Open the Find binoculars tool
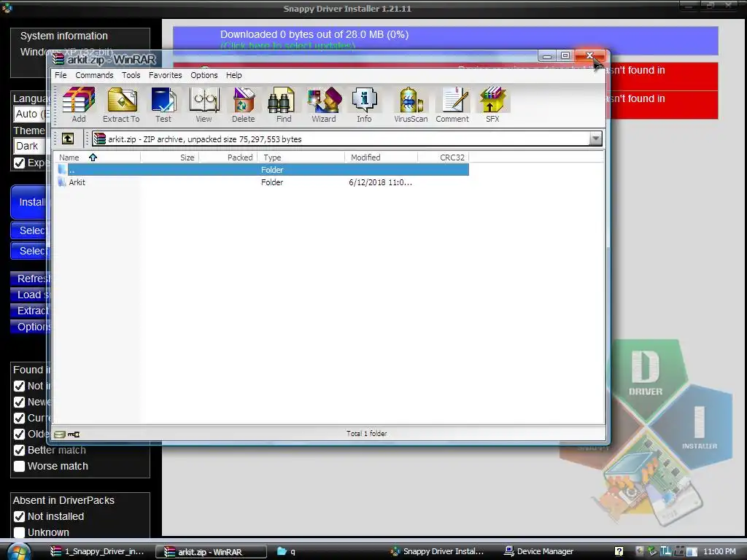 coord(284,105)
